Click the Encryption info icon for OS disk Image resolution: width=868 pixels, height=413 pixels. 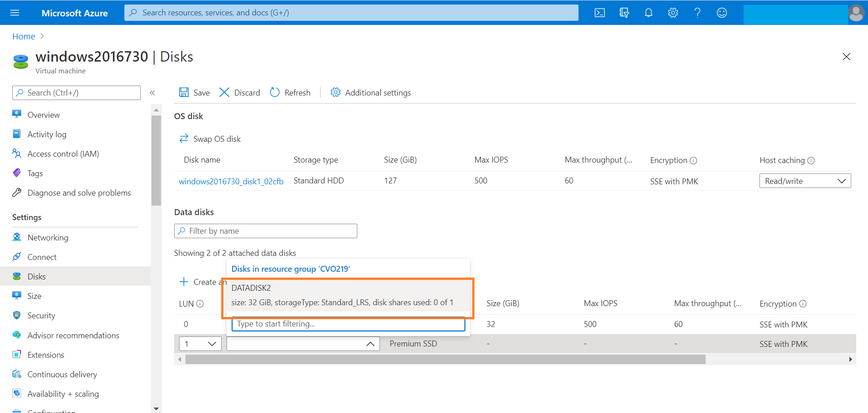coord(693,161)
